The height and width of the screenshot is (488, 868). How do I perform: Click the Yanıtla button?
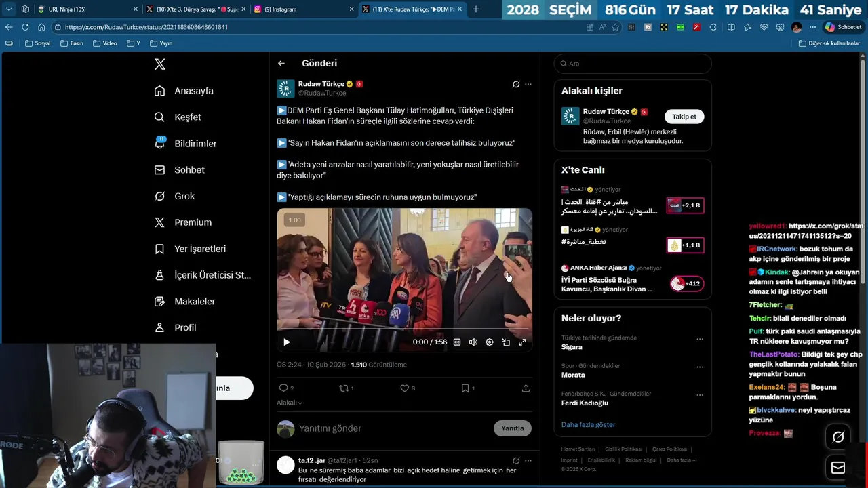513,428
